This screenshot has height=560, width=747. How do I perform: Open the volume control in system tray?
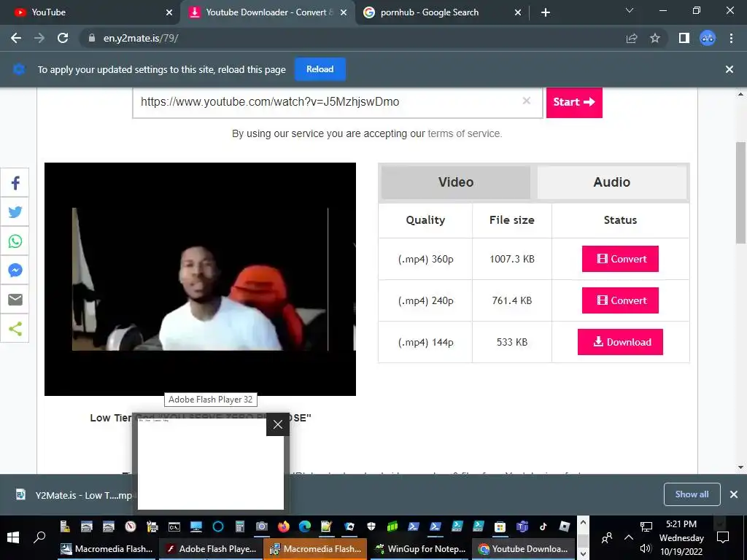[645, 549]
